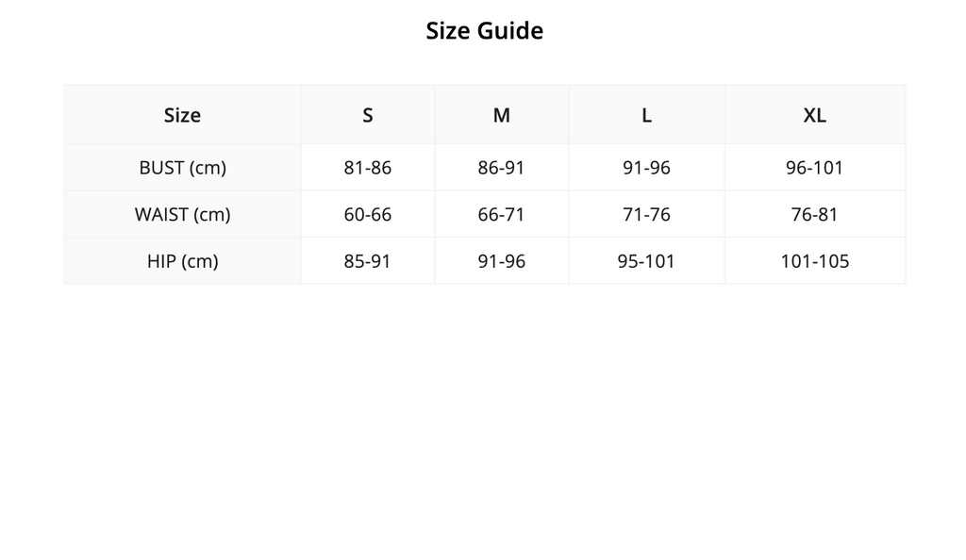Click waist value 76-81 for size XL

[x=814, y=214]
